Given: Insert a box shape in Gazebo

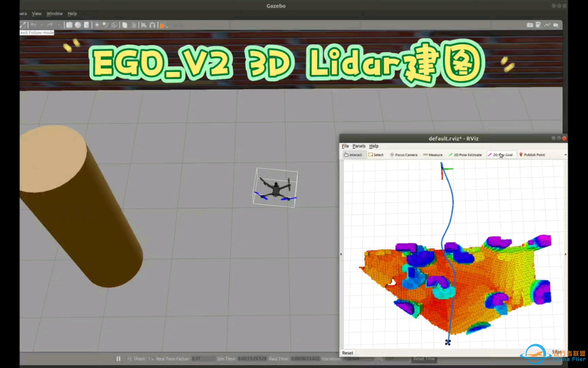Looking at the screenshot, I should [69, 25].
